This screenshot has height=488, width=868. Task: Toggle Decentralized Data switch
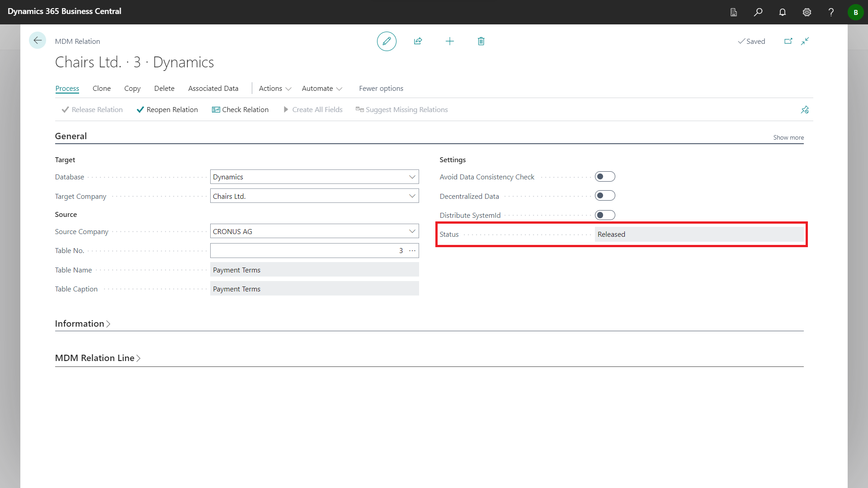605,196
